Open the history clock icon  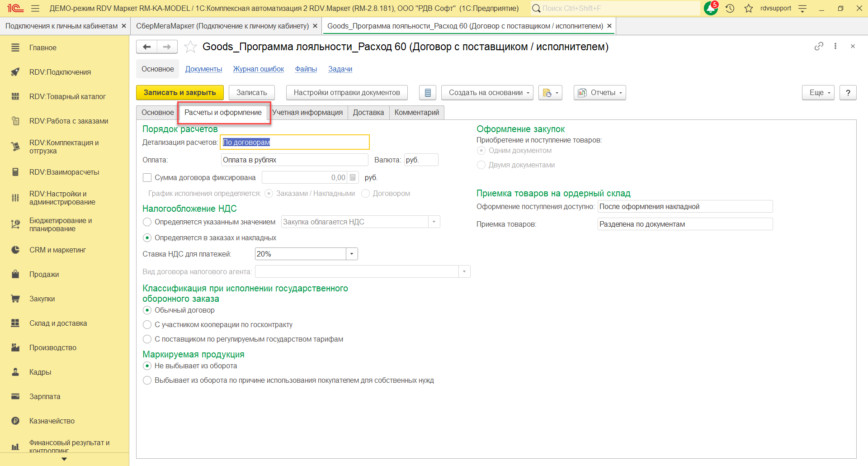pyautogui.click(x=730, y=8)
